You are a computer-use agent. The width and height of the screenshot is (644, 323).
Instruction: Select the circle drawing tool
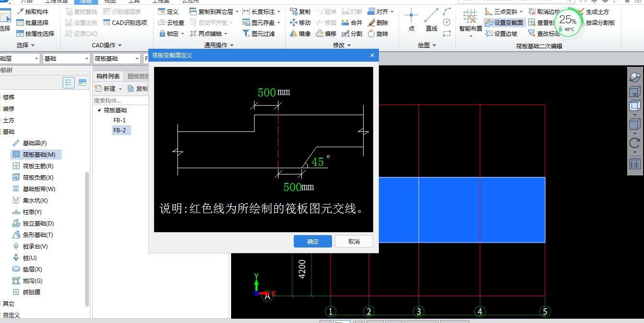[x=447, y=22]
